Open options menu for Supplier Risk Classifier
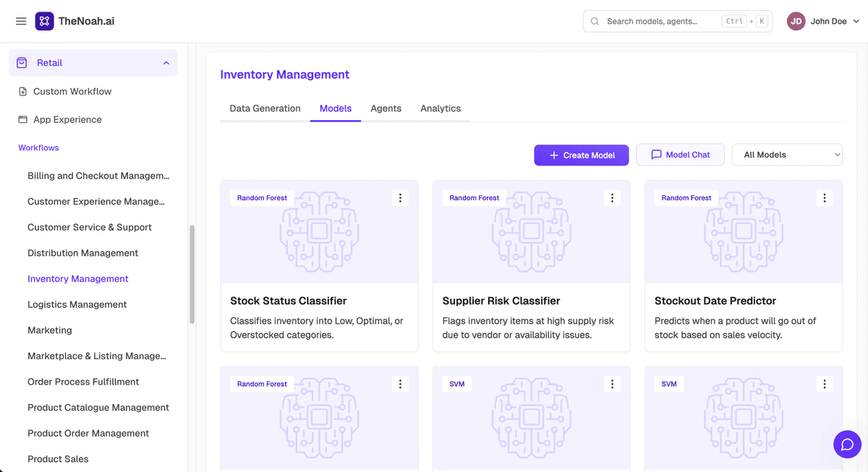 (x=612, y=197)
